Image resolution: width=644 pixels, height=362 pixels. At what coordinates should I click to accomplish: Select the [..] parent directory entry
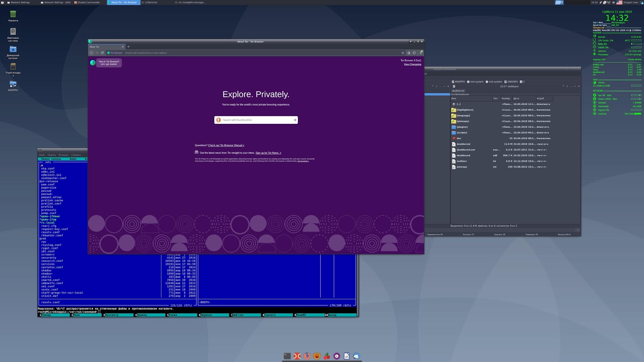tap(515, 104)
